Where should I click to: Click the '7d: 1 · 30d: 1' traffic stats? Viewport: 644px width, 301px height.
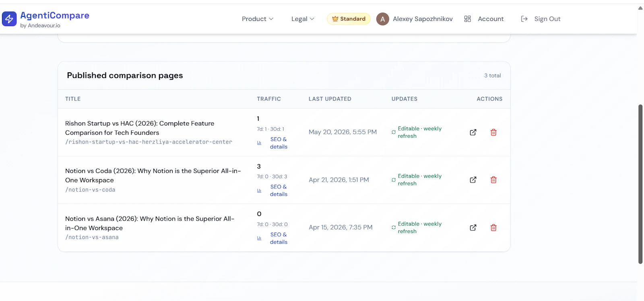pos(270,129)
